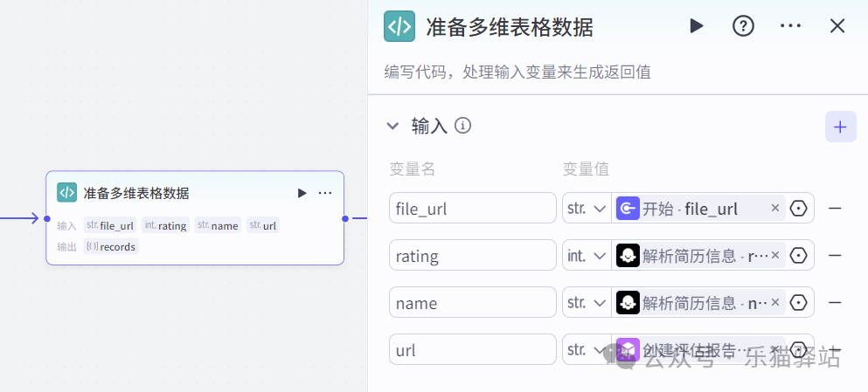Run the canvas node using its play icon

click(x=302, y=193)
